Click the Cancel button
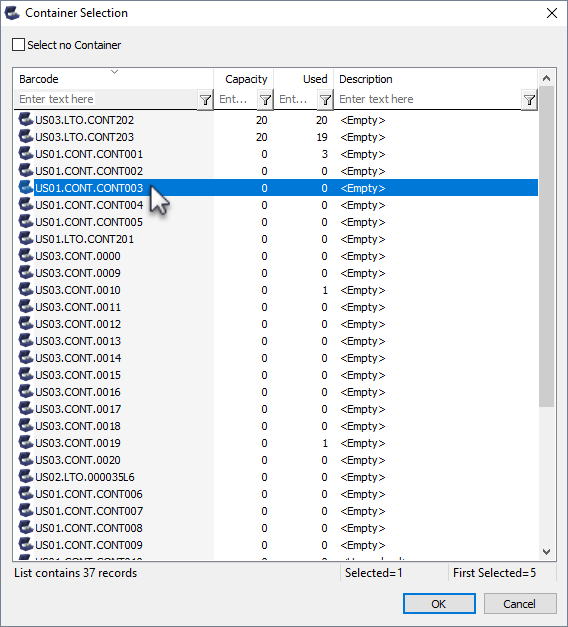Image resolution: width=568 pixels, height=627 pixels. [520, 603]
